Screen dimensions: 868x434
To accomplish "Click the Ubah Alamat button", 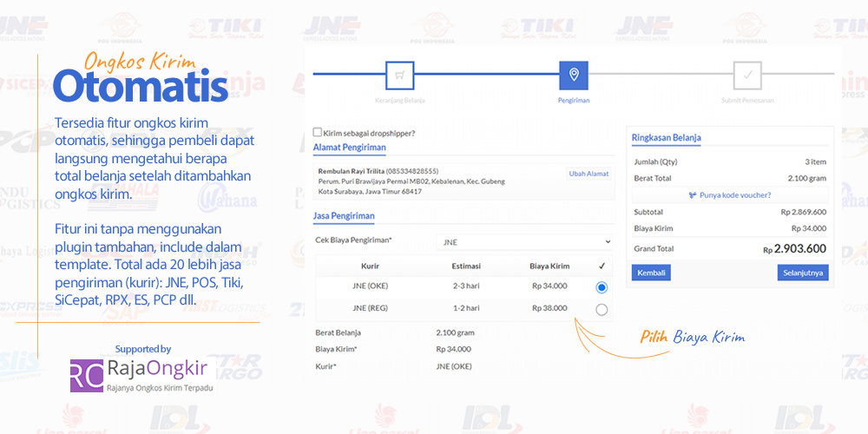I will 589,174.
